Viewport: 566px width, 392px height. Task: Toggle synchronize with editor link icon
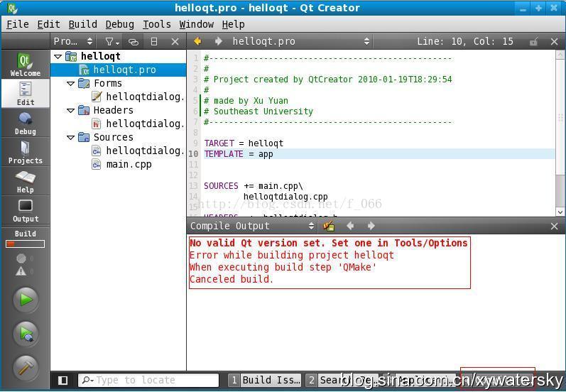[x=134, y=42]
